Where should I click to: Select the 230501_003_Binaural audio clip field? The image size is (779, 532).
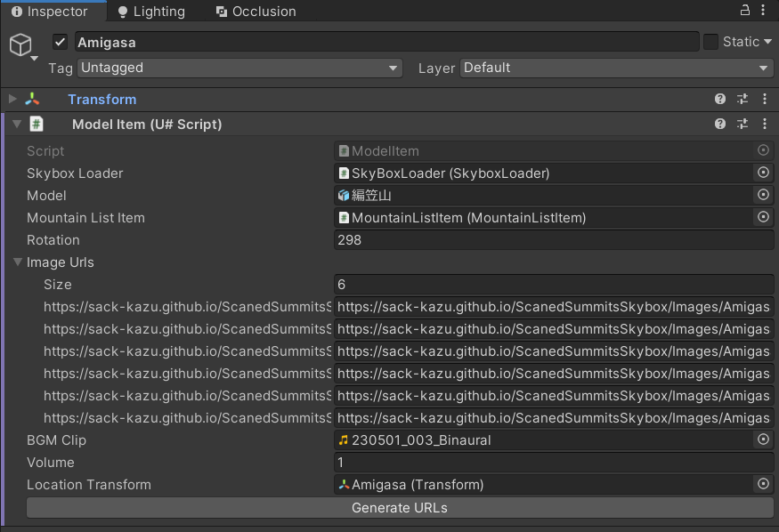[544, 440]
